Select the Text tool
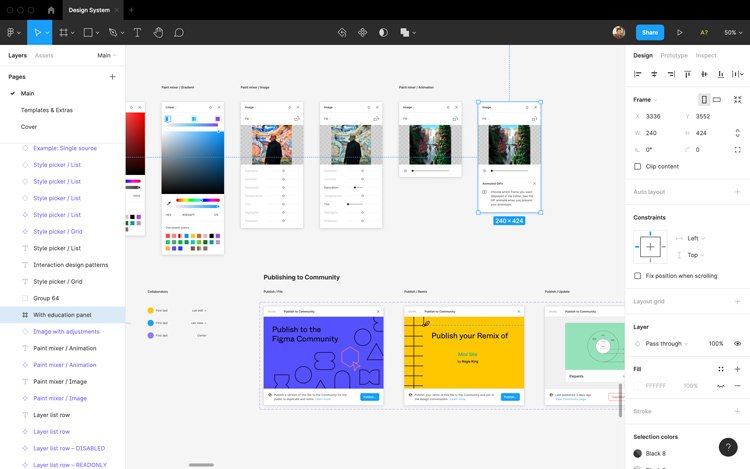The image size is (750, 469). coord(137,33)
